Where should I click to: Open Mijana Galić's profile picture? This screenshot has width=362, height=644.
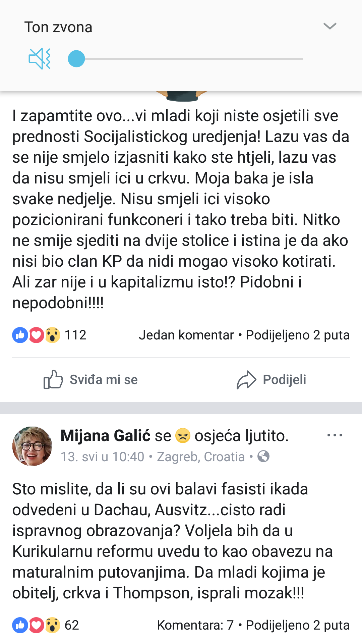32,446
